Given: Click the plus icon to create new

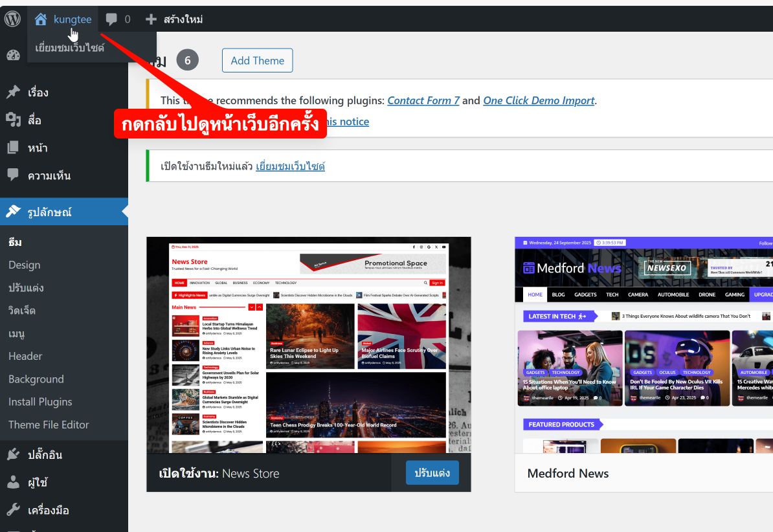Looking at the screenshot, I should (151, 19).
